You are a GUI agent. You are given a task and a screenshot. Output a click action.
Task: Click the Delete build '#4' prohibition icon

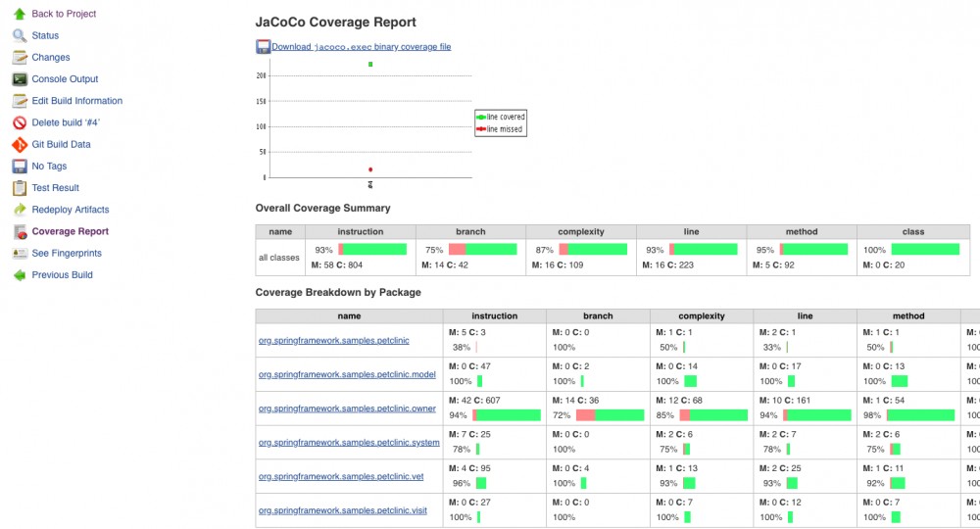coord(20,122)
